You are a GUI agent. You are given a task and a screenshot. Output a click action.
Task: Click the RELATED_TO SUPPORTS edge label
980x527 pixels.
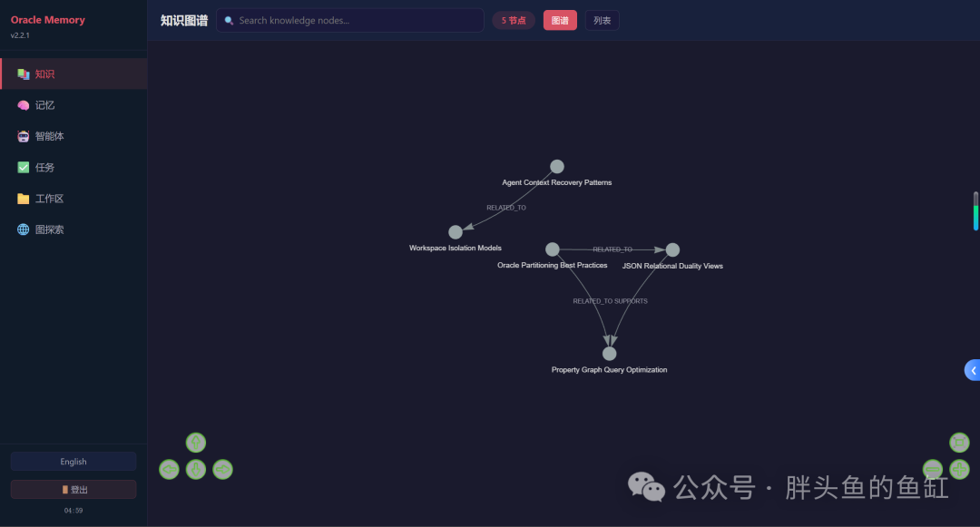click(x=610, y=301)
